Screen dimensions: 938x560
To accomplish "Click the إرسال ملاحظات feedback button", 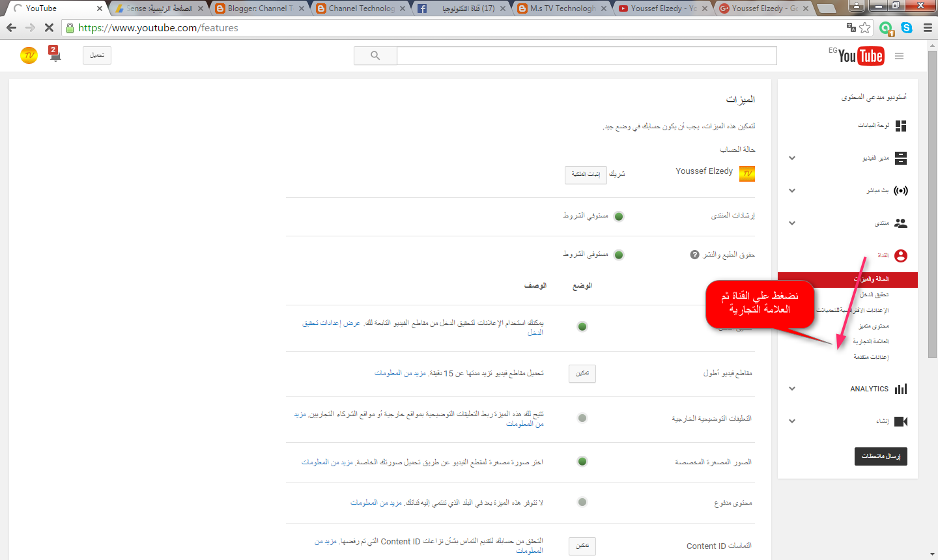I will (x=881, y=456).
